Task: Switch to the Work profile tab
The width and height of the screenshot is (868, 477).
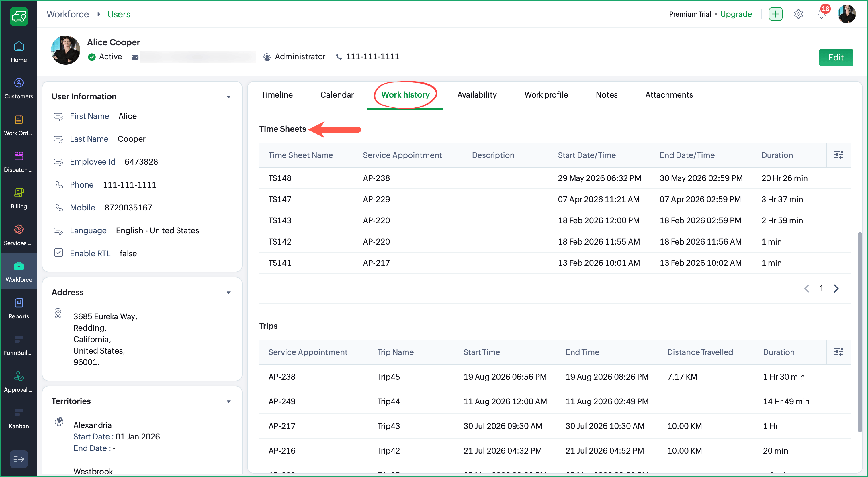Action: click(x=546, y=95)
